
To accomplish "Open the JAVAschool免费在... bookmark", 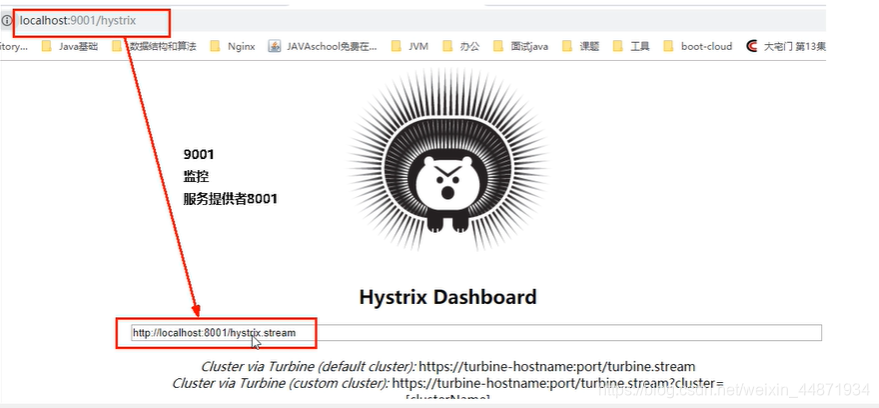I will 323,47.
